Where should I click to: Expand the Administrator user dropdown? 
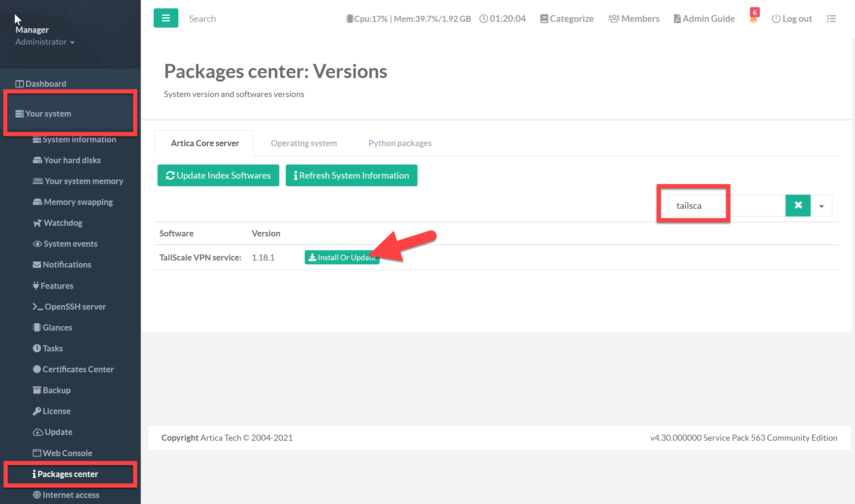tap(45, 42)
